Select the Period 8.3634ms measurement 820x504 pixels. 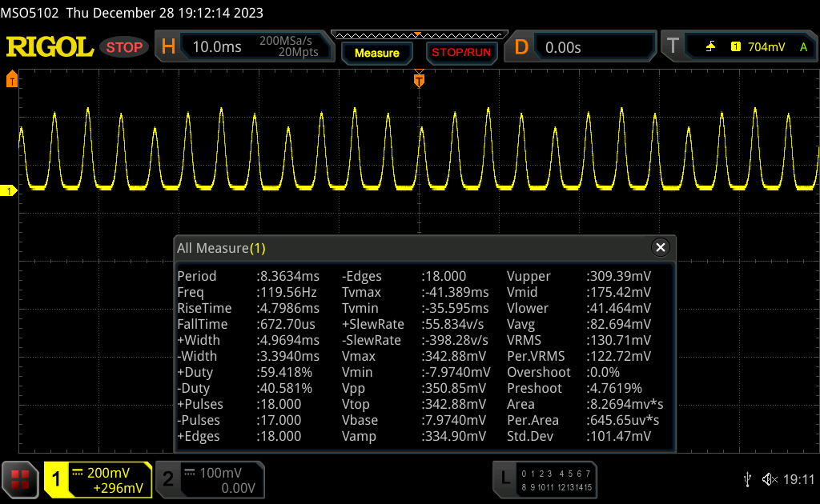pyautogui.click(x=248, y=276)
